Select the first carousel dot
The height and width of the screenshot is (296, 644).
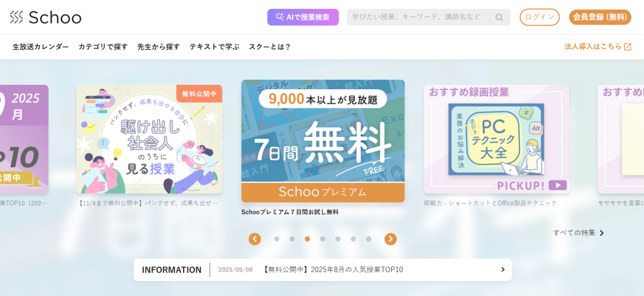click(x=277, y=239)
